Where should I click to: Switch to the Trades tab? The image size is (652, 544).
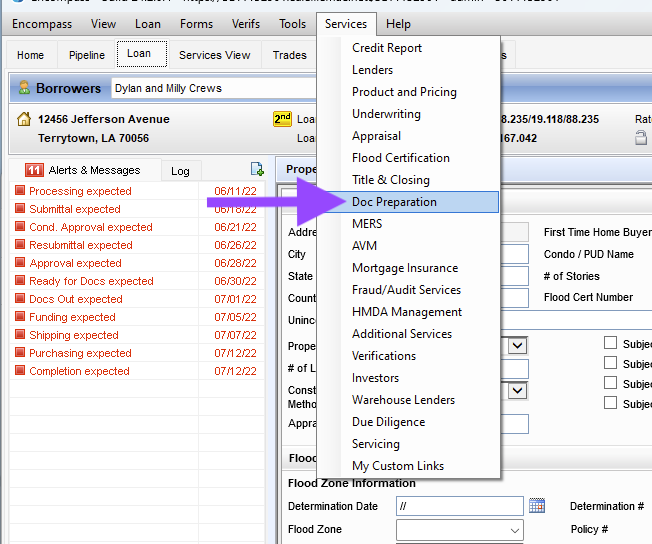coord(289,55)
